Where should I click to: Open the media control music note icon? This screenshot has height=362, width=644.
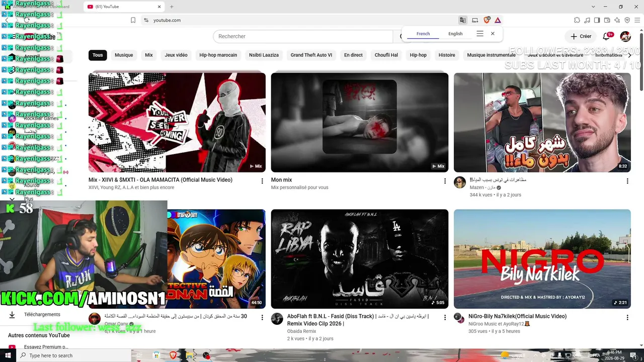[587, 20]
